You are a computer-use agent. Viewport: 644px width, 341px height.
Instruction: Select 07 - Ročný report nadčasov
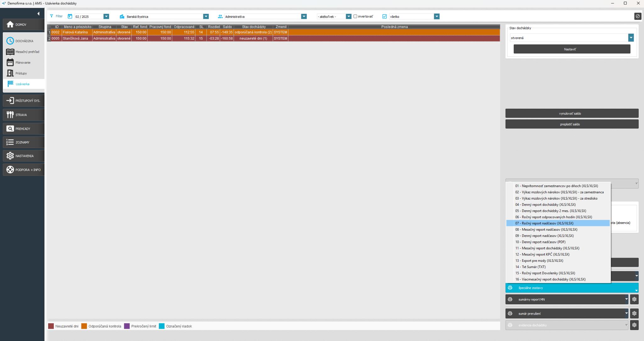click(x=544, y=223)
